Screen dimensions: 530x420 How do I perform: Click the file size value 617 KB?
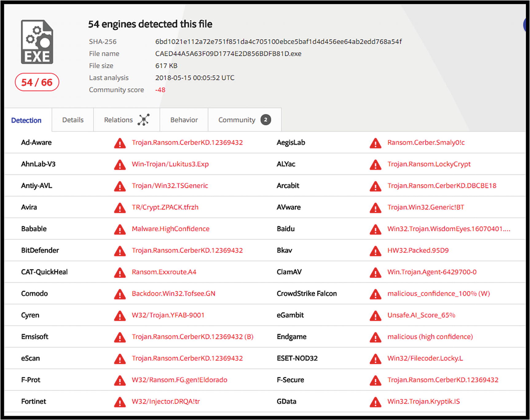click(166, 66)
